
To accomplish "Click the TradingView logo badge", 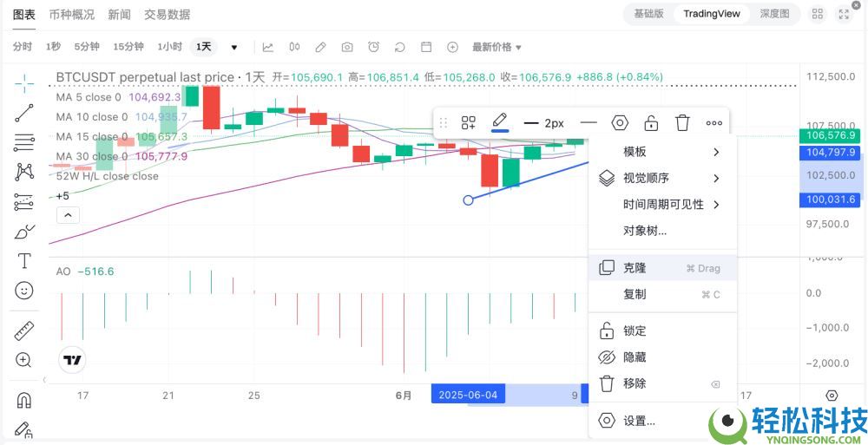I will 72,360.
